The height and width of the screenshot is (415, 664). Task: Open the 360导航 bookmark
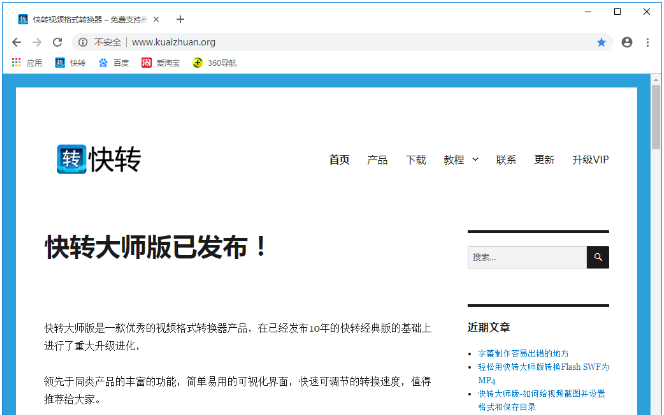pos(214,63)
